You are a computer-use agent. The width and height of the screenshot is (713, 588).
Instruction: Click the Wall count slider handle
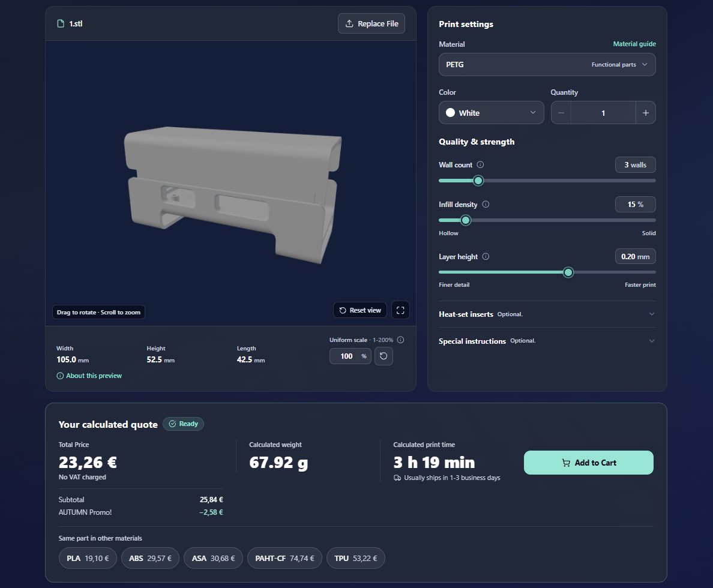(x=478, y=181)
